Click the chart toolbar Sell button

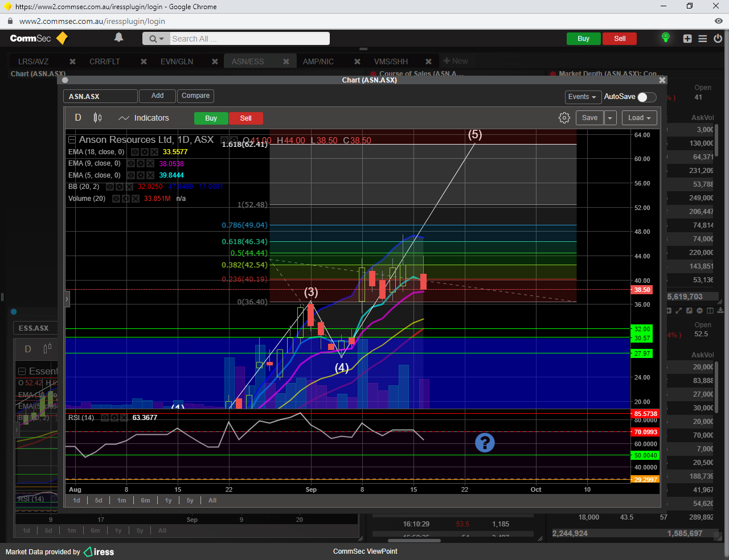point(245,118)
